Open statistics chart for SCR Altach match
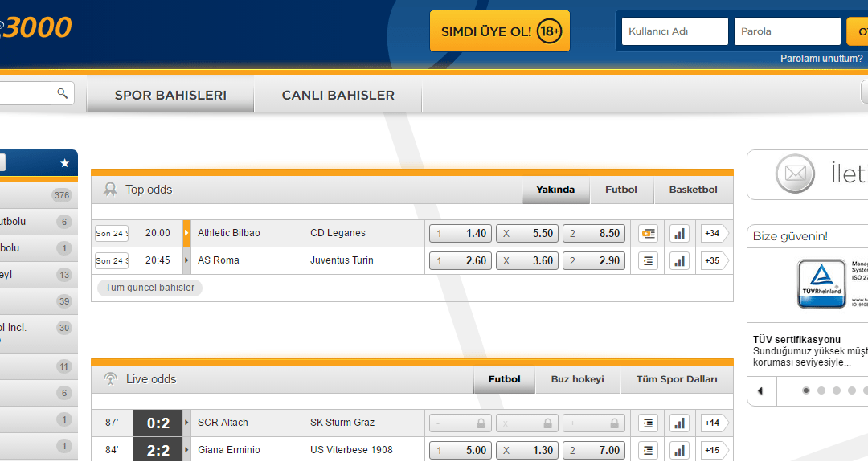Image resolution: width=868 pixels, height=462 pixels. [679, 423]
